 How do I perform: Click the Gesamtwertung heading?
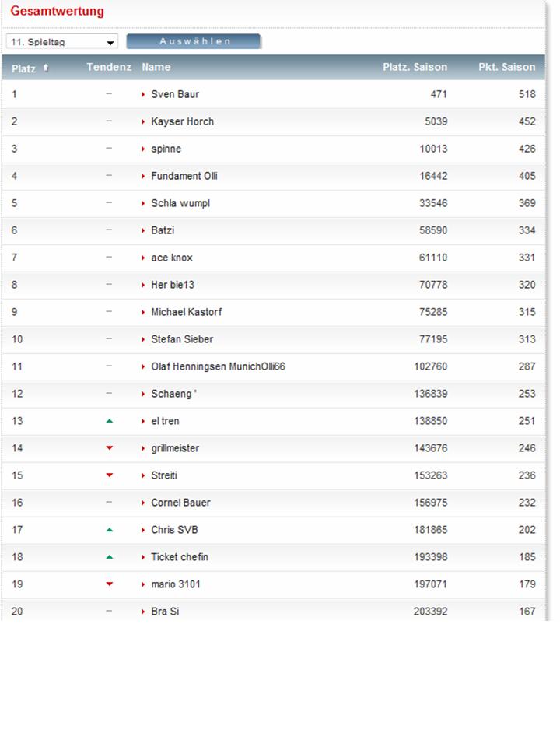[57, 12]
